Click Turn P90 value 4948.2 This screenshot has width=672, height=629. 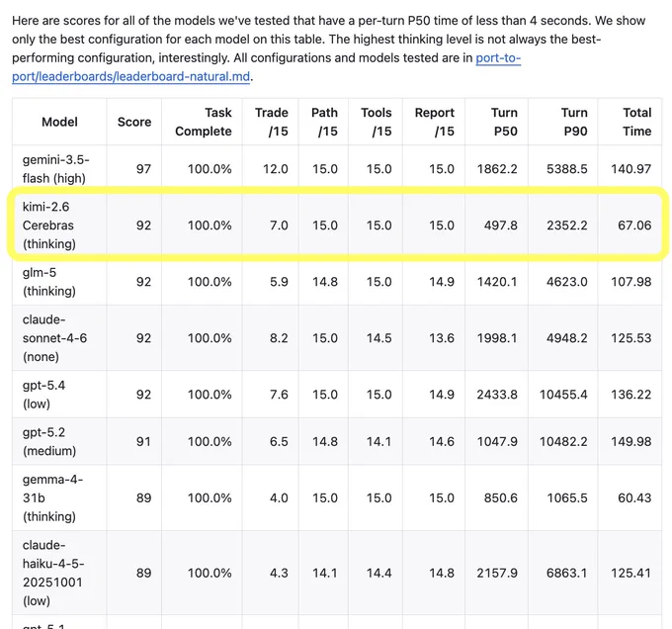coord(566,338)
